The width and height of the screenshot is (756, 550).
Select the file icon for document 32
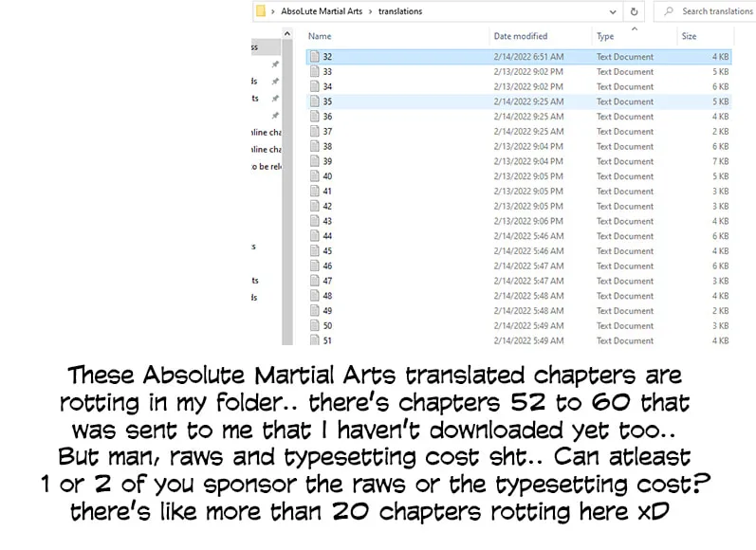click(x=315, y=56)
